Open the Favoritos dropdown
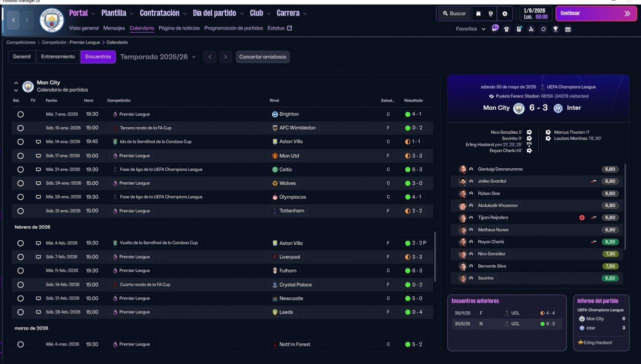This screenshot has height=364, width=641. point(471,29)
